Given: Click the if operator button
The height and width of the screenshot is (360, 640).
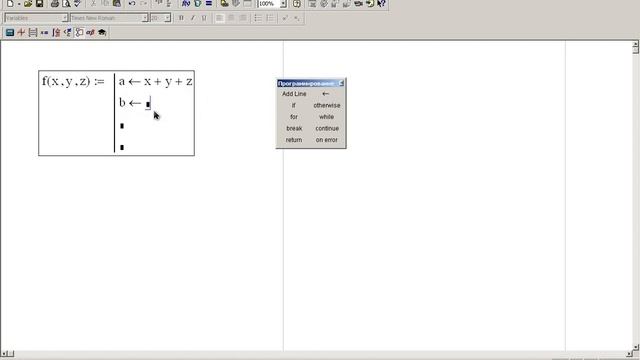Looking at the screenshot, I should click(294, 105).
